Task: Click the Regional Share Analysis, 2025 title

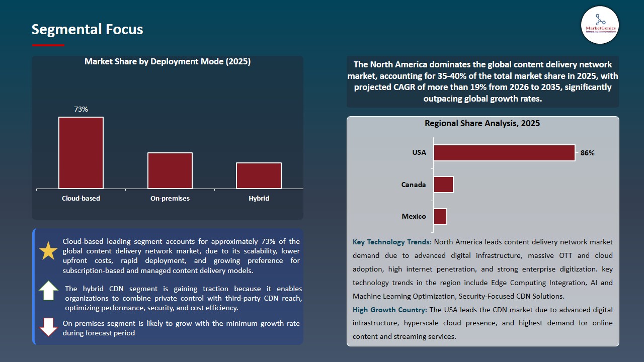Action: coord(483,123)
